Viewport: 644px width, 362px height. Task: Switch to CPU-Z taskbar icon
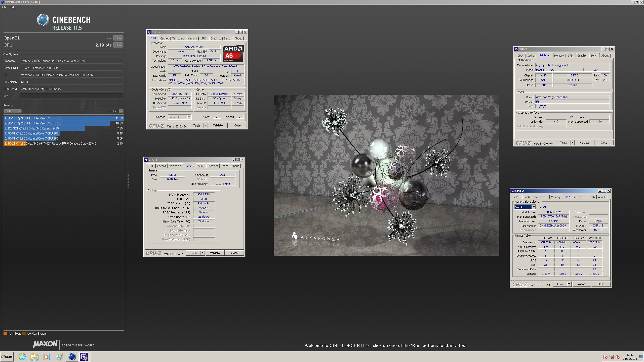[x=84, y=356]
